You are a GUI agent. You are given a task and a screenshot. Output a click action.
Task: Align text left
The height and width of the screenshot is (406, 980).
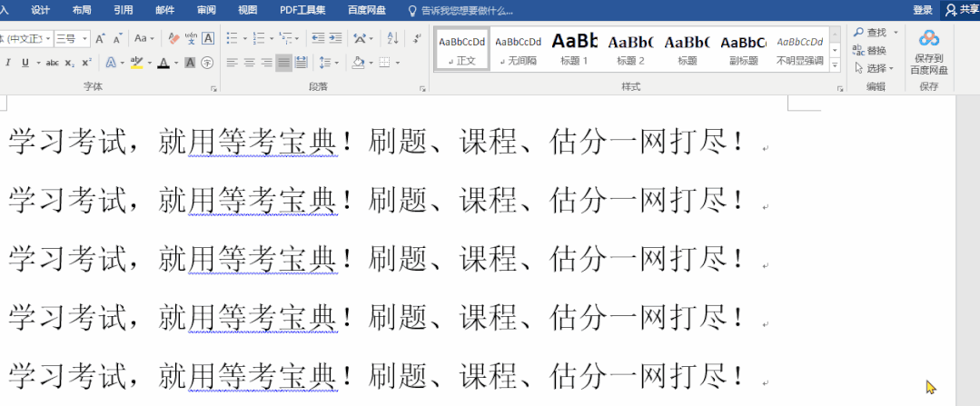233,63
